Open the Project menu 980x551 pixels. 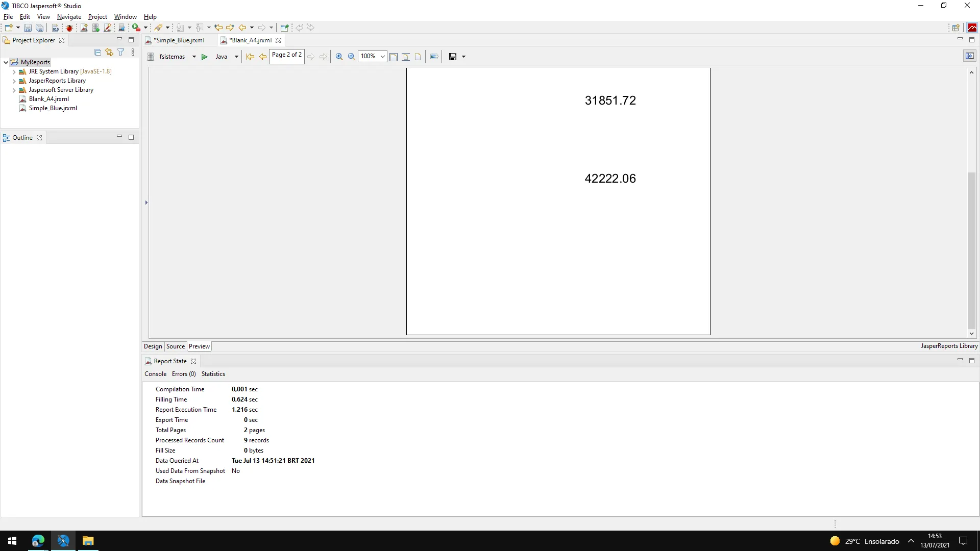tap(97, 17)
